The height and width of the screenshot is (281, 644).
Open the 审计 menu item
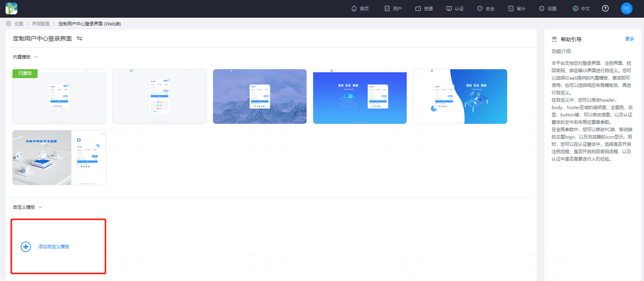point(516,9)
